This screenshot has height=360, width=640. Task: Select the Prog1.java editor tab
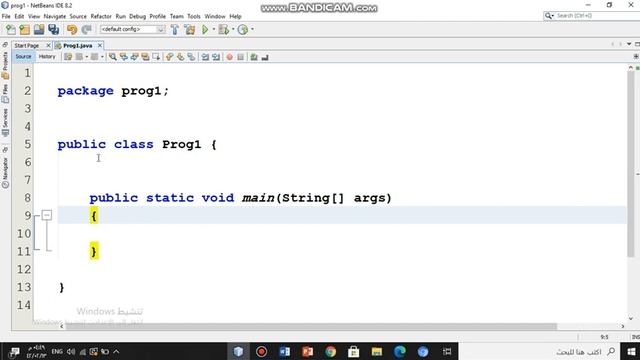point(78,46)
